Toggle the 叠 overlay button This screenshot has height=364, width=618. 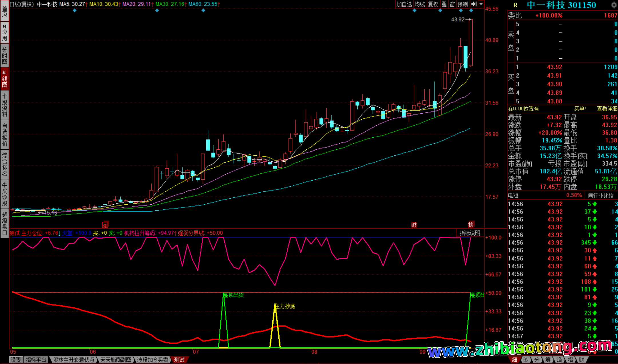coord(444,4)
